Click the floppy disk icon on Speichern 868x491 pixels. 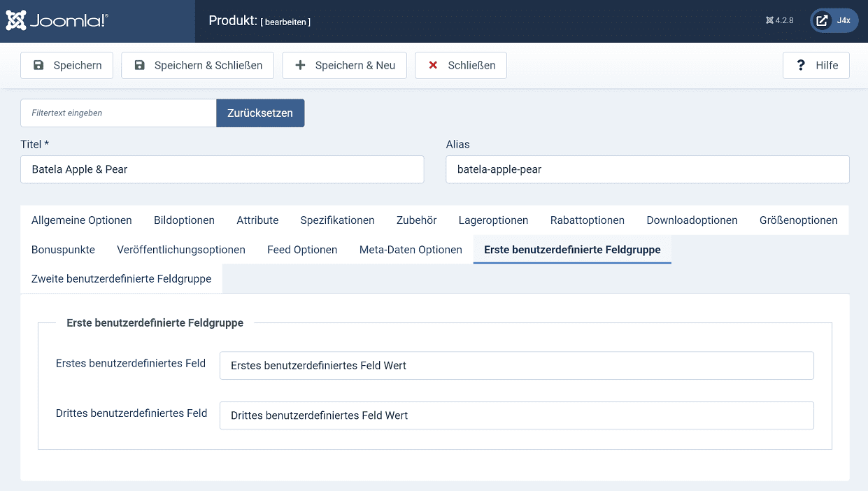38,65
